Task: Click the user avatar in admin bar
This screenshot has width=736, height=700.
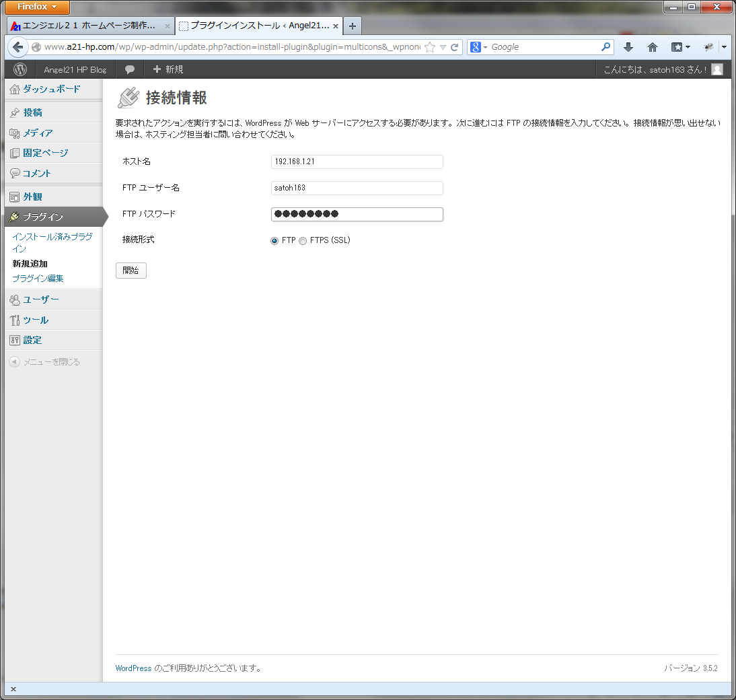Action: tap(717, 69)
